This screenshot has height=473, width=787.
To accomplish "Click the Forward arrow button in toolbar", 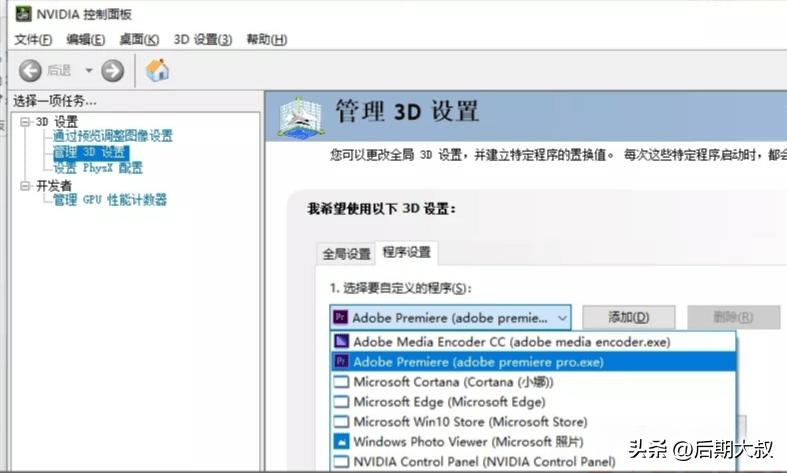I will tap(112, 71).
